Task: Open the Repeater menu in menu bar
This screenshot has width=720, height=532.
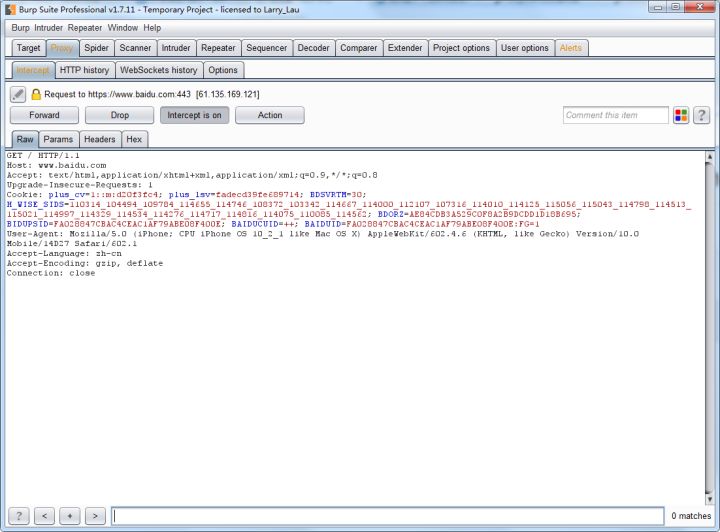Action: click(x=85, y=28)
